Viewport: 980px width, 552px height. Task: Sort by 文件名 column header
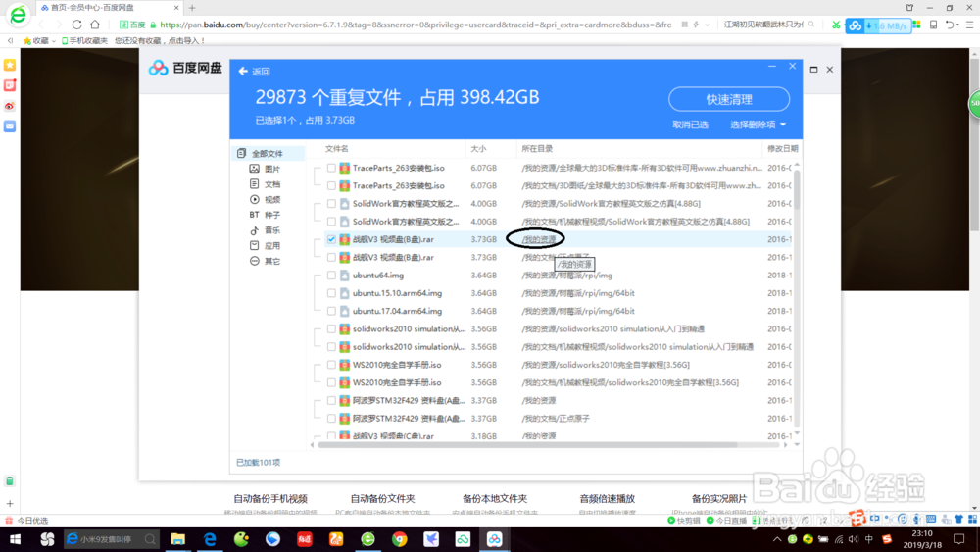coord(337,149)
